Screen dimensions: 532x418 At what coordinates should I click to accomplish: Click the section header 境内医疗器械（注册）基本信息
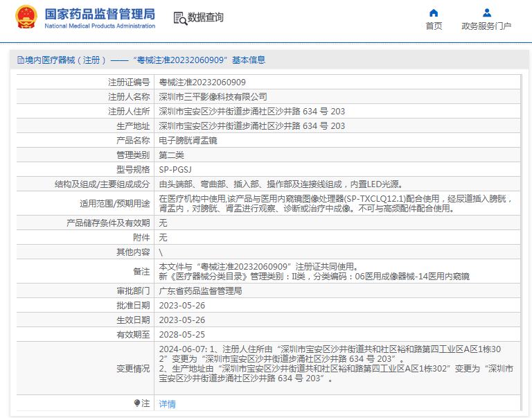pyautogui.click(x=141, y=60)
